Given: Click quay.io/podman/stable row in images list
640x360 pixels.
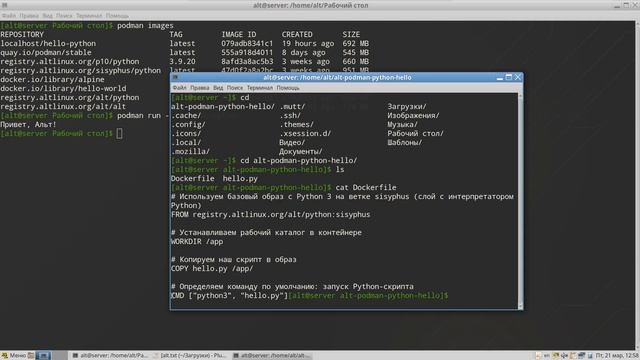Looking at the screenshot, I should point(184,52).
